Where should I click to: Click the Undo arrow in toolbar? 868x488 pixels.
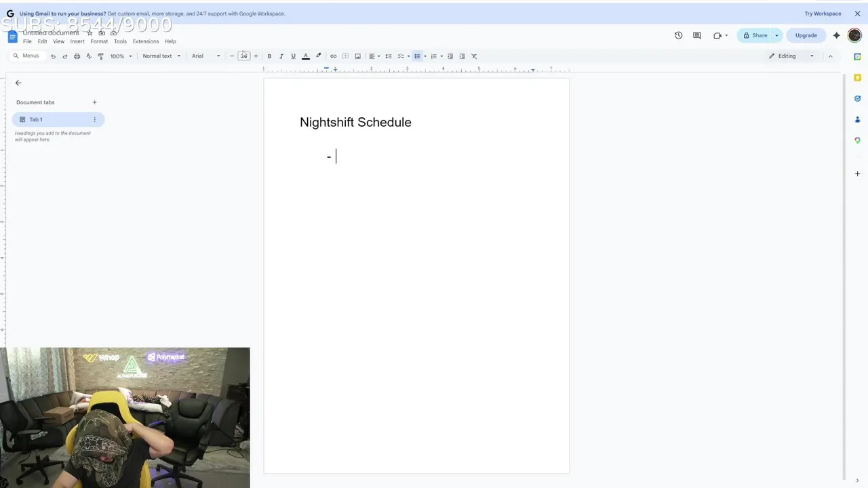tap(53, 56)
